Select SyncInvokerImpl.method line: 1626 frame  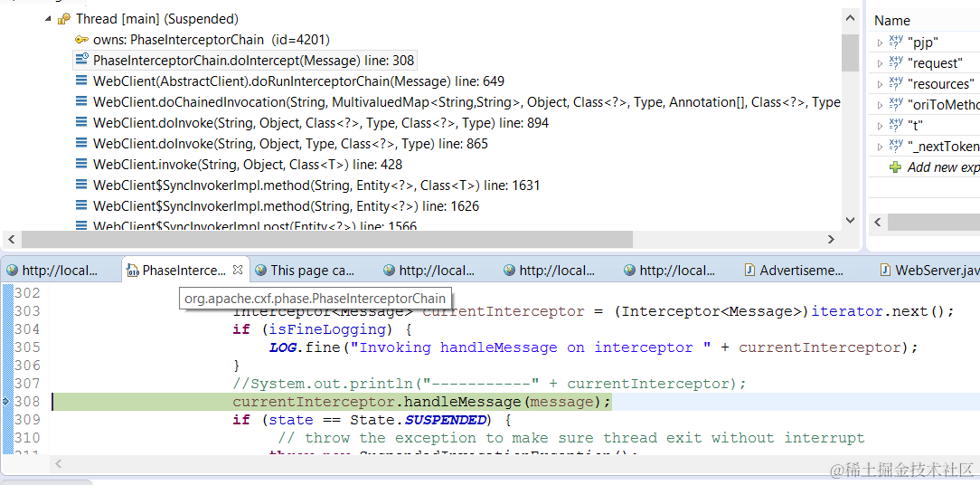click(286, 206)
